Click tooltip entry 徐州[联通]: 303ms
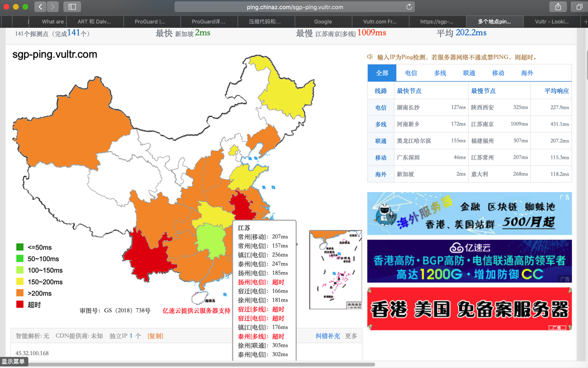 pyautogui.click(x=263, y=346)
